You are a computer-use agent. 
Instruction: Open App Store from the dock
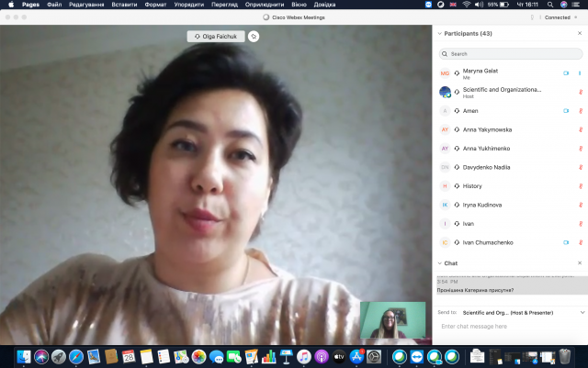(356, 357)
